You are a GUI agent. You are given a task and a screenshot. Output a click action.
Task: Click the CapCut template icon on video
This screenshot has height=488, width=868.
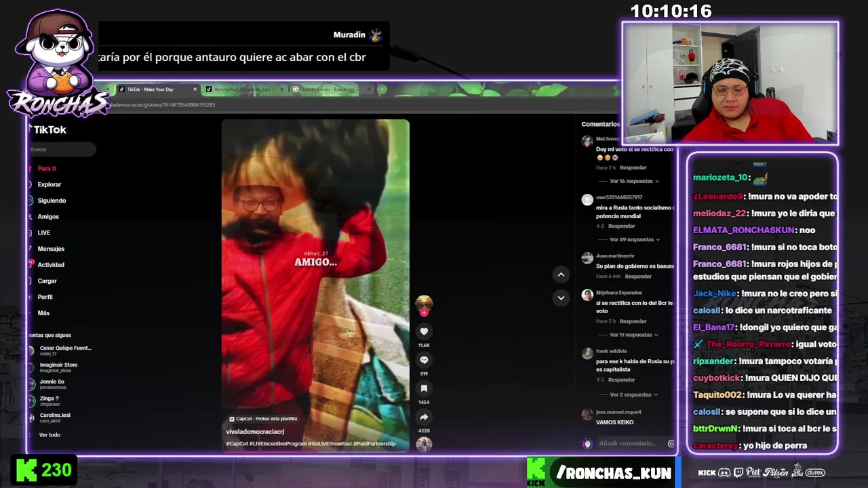(x=232, y=419)
